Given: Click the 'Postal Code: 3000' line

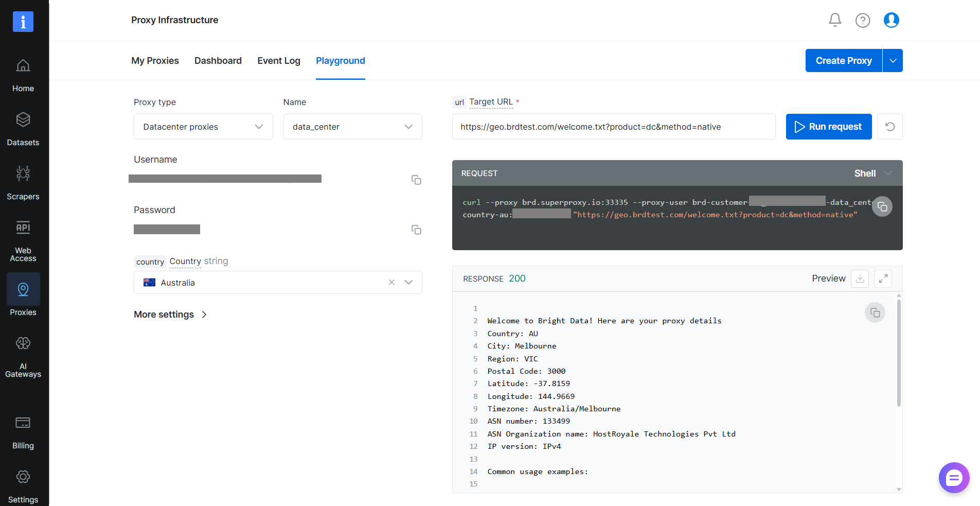Looking at the screenshot, I should click(526, 371).
